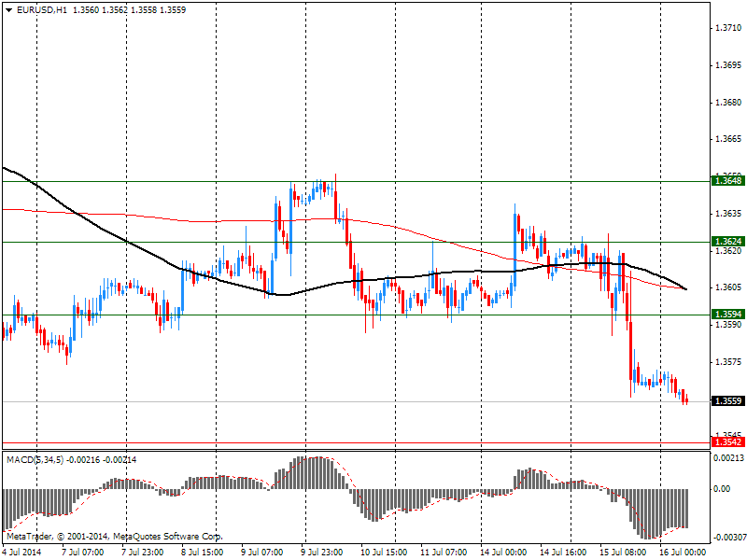The image size is (747, 560).
Task: Select the current price label 1.3559
Action: click(728, 401)
